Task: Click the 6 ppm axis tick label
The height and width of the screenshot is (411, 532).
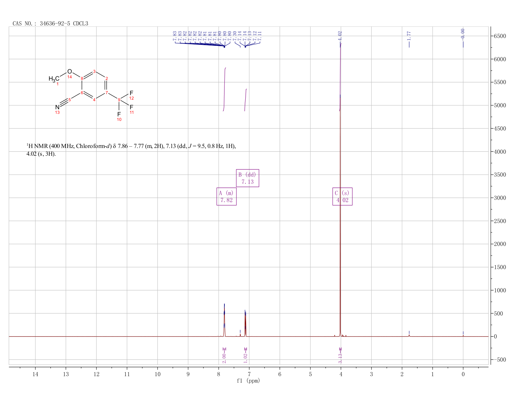Action: pyautogui.click(x=280, y=374)
